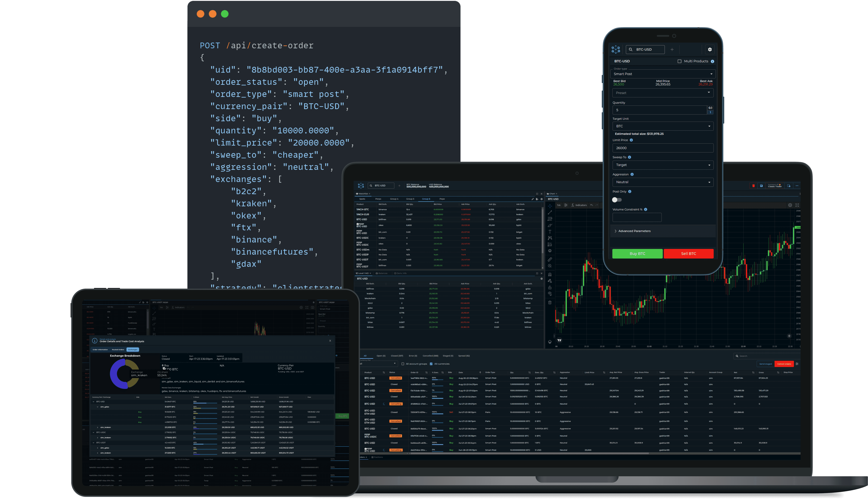Open the Preset dropdown on phone
This screenshot has height=500, width=868.
click(x=663, y=93)
